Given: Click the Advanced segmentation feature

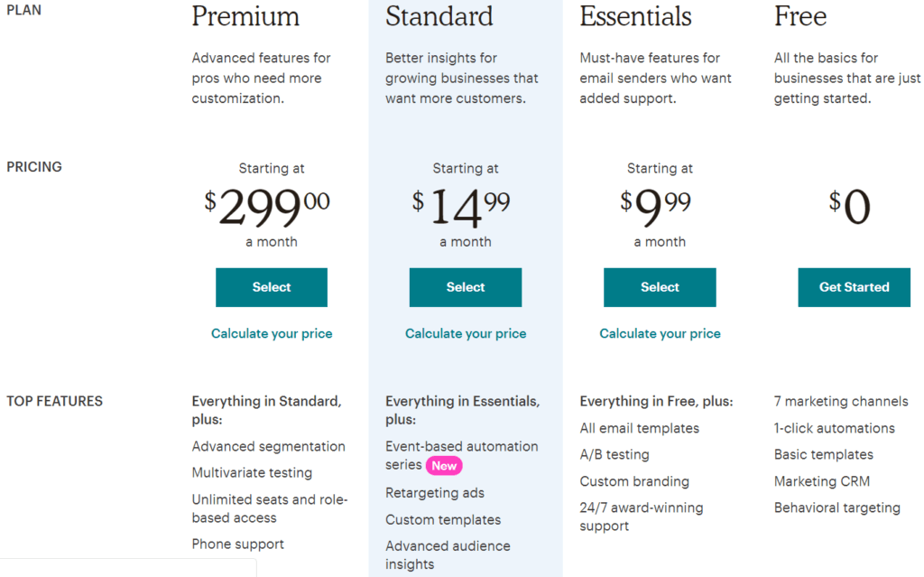Looking at the screenshot, I should click(268, 446).
